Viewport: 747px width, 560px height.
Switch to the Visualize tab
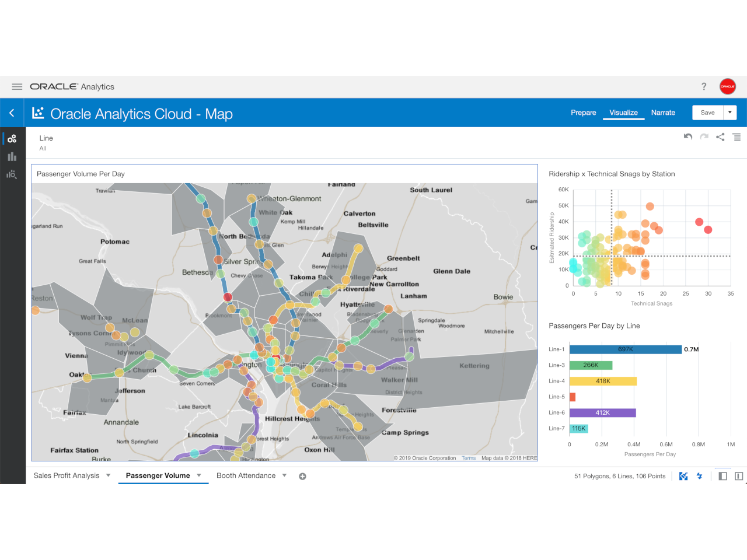click(623, 113)
